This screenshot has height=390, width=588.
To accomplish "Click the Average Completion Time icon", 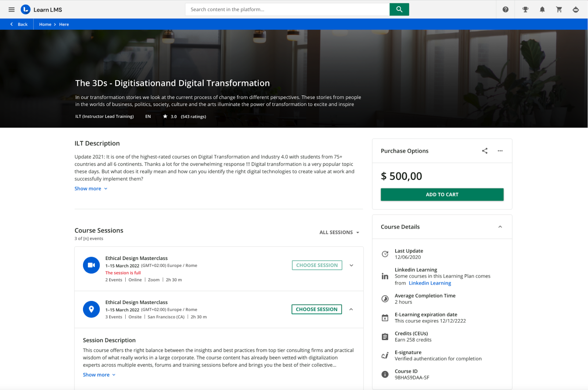I will point(385,299).
